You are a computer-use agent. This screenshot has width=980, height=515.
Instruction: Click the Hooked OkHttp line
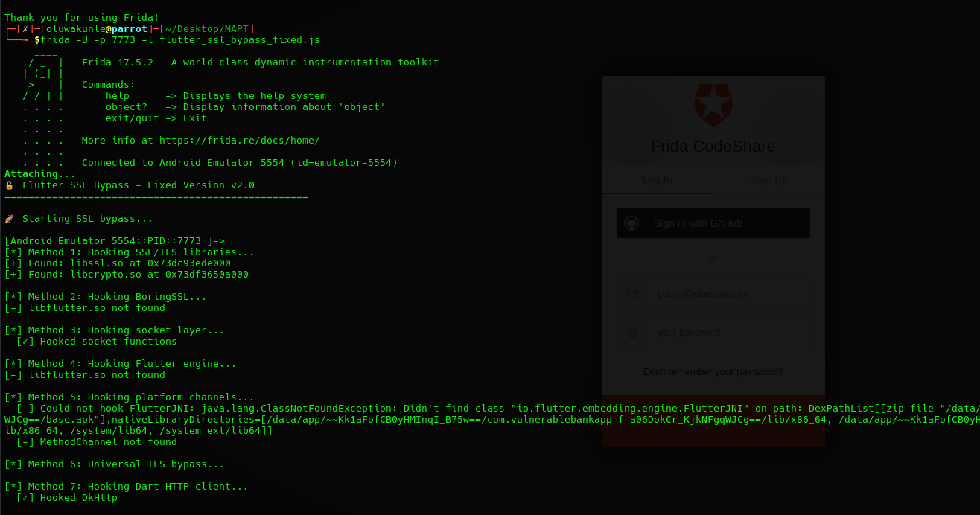[x=67, y=498]
